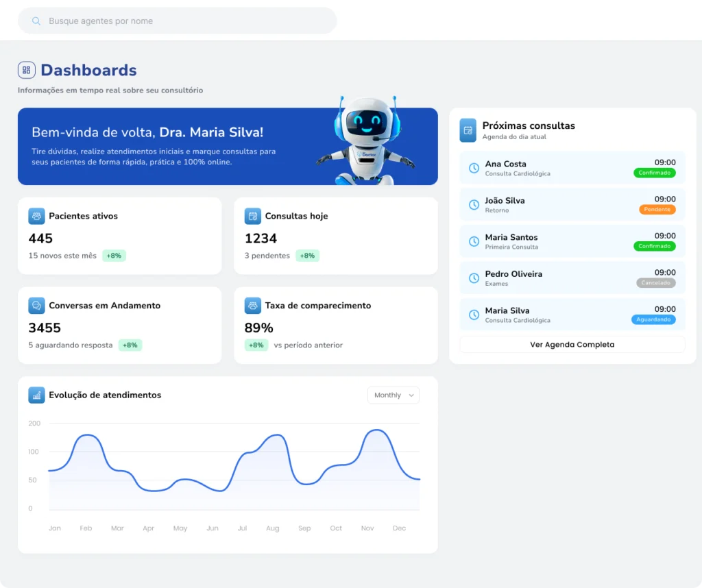Click the Taxa de comparecimento icon
The width and height of the screenshot is (702, 588).
coord(252,306)
